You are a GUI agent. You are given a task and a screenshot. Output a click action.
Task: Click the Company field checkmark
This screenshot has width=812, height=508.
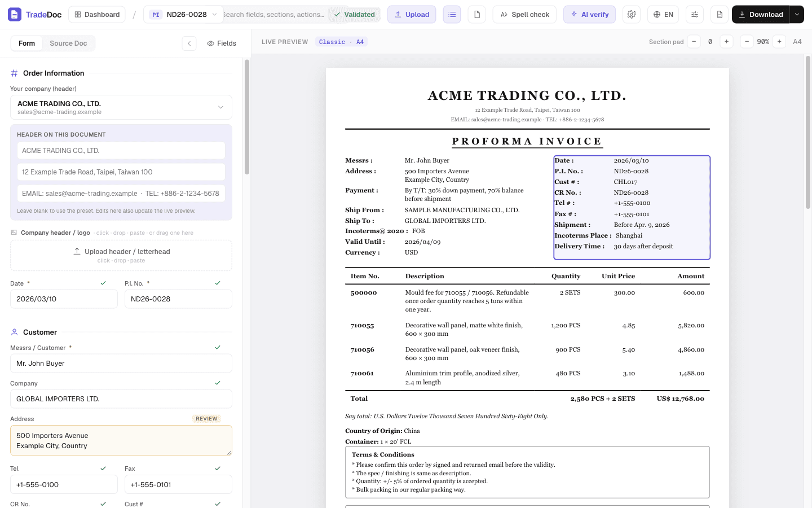click(x=218, y=383)
